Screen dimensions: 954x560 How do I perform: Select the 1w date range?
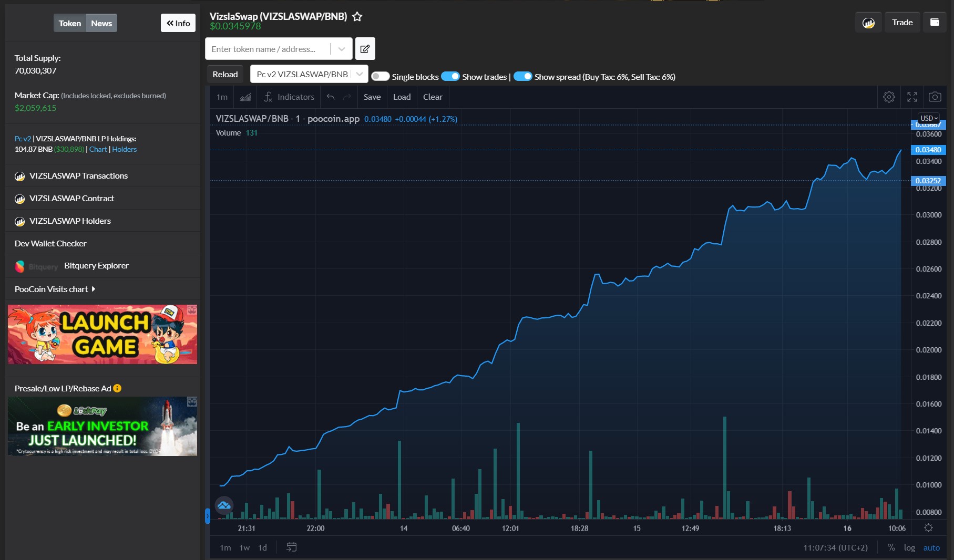pos(244,547)
